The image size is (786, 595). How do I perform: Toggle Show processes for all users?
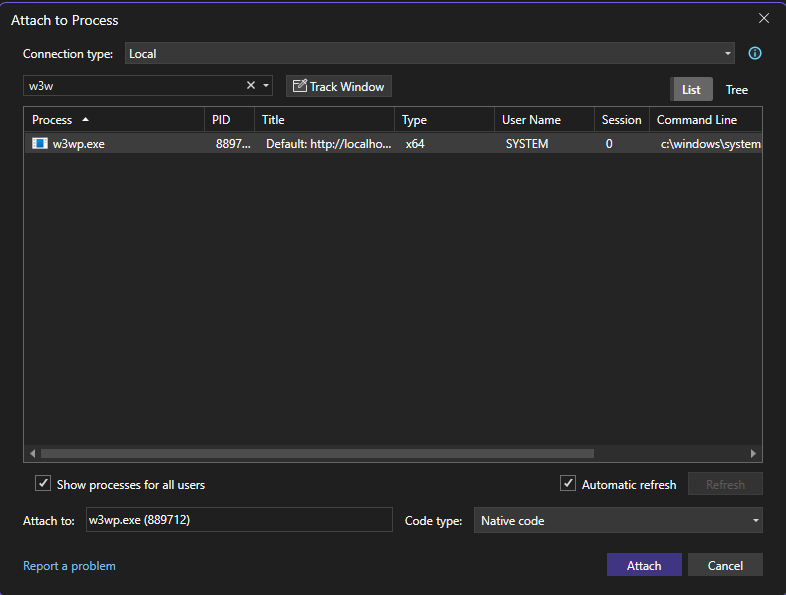43,484
